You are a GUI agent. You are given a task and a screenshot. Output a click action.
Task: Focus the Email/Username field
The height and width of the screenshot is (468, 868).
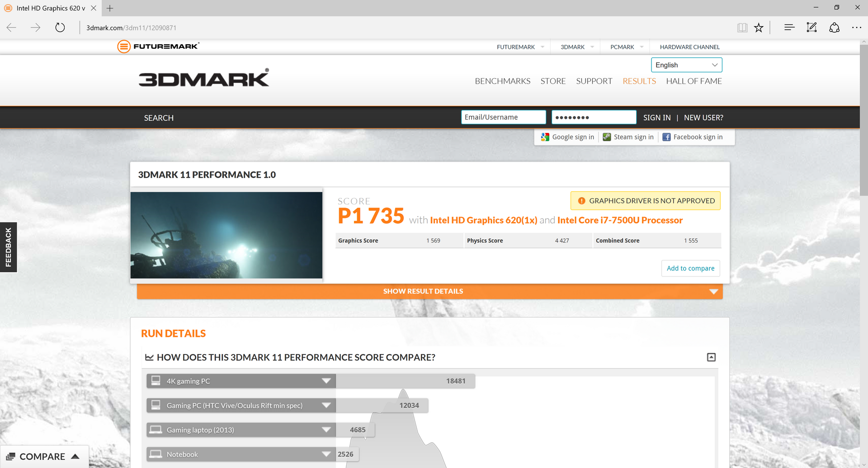(x=503, y=117)
